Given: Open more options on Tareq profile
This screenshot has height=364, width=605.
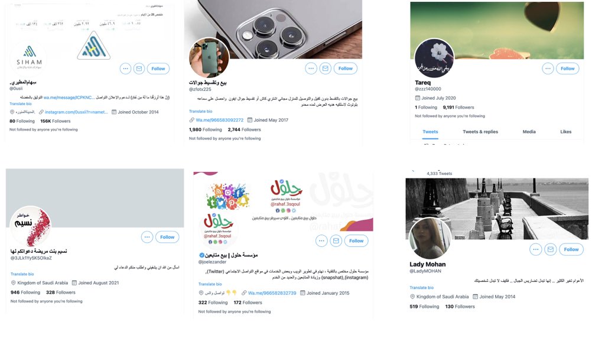Looking at the screenshot, I should click(548, 69).
